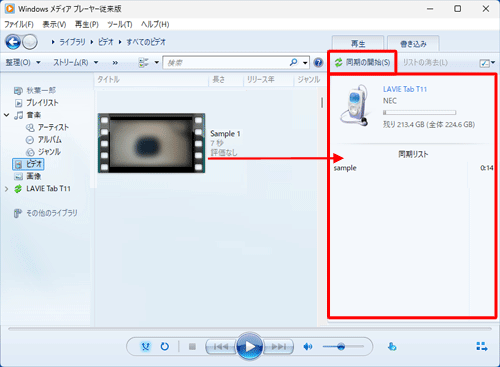Viewport: 500px width, 367px height.
Task: Open the 表示(V) menu
Action: (54, 24)
